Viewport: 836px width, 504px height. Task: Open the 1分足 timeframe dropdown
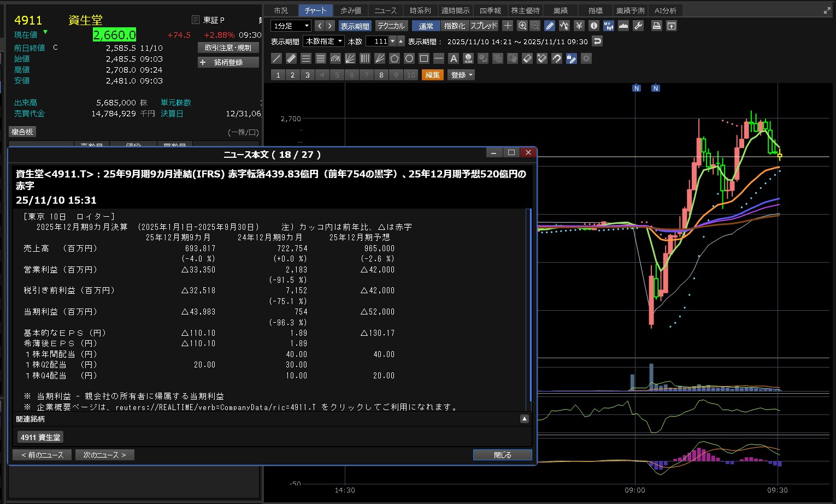[x=291, y=26]
